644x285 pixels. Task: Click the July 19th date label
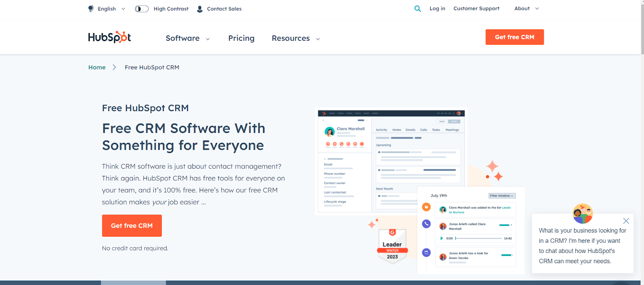point(439,196)
